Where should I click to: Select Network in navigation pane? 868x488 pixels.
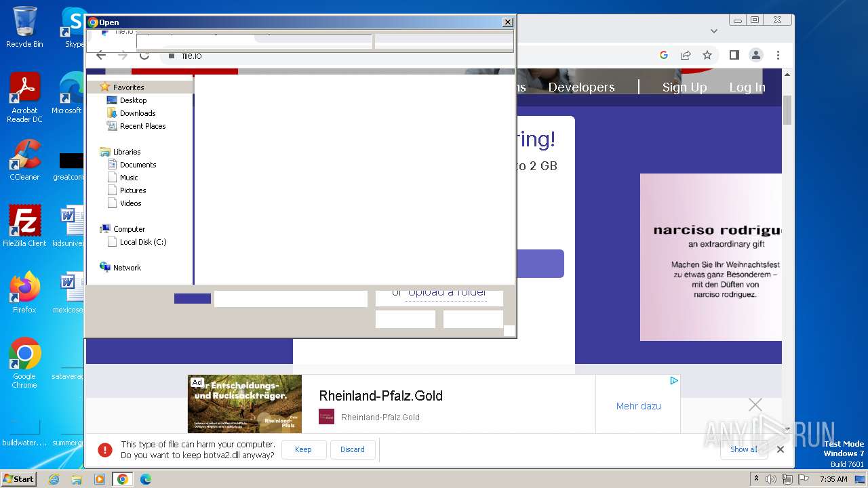(x=126, y=268)
